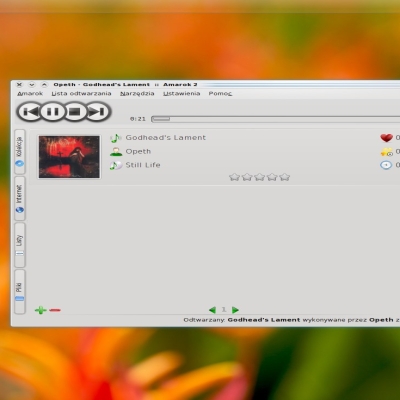Click the Godhead's Lament track title

(166, 137)
